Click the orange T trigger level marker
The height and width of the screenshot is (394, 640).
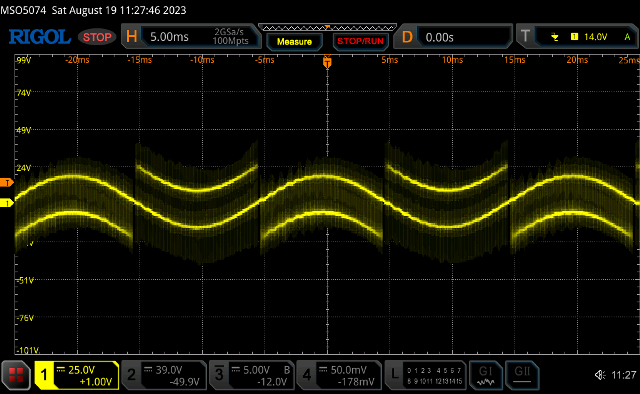[x=7, y=183]
